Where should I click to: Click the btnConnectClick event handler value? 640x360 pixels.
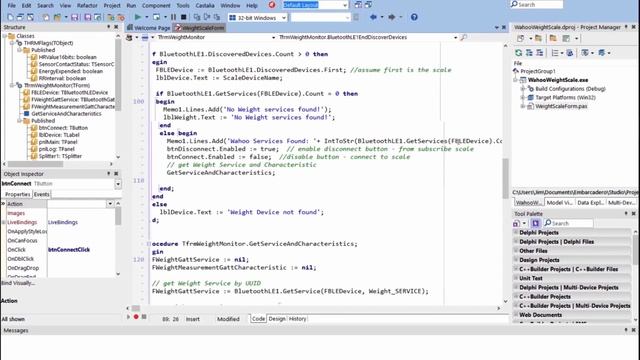pyautogui.click(x=69, y=249)
